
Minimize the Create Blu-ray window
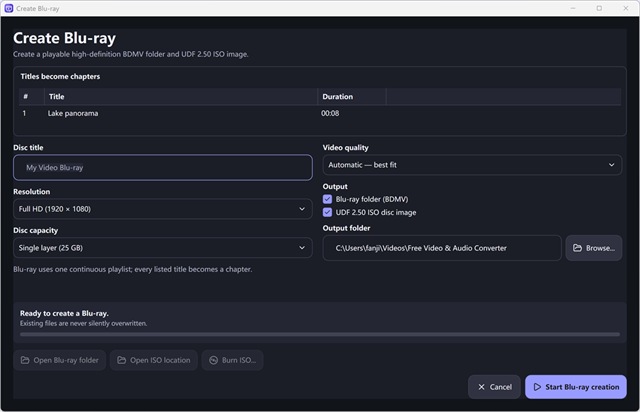coord(573,8)
